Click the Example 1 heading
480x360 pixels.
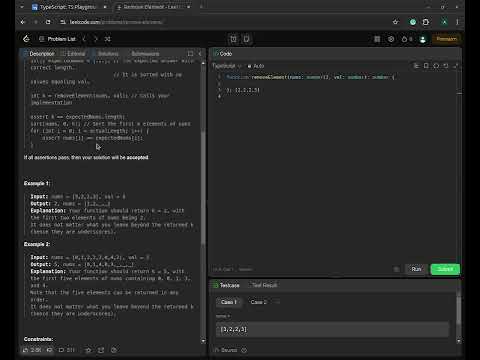pos(37,183)
